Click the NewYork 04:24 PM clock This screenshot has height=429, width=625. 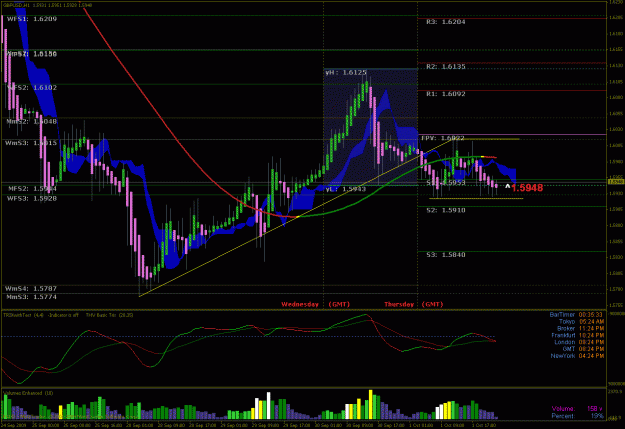tap(577, 356)
